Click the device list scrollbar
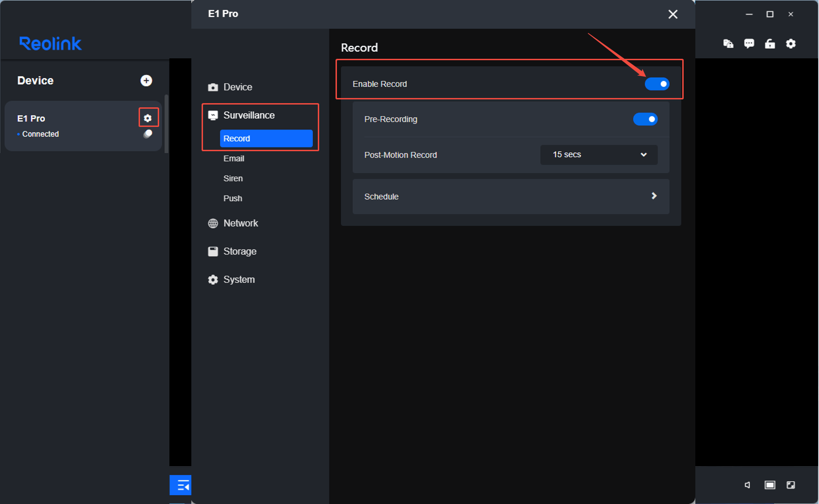 167,124
